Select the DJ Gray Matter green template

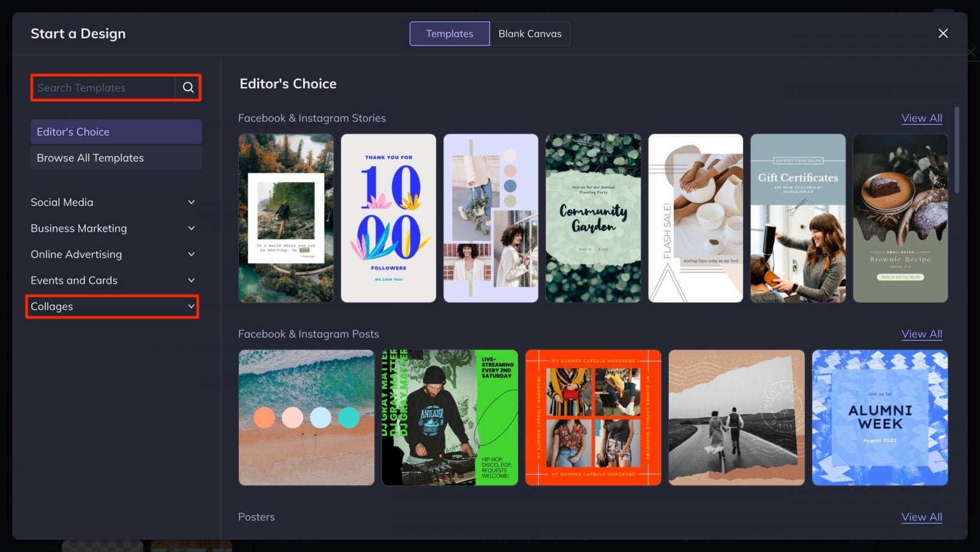click(449, 418)
